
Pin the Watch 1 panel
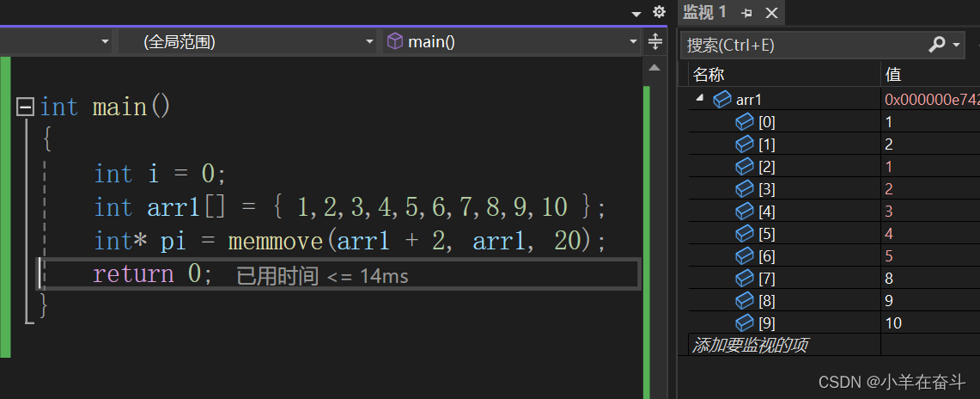click(746, 13)
